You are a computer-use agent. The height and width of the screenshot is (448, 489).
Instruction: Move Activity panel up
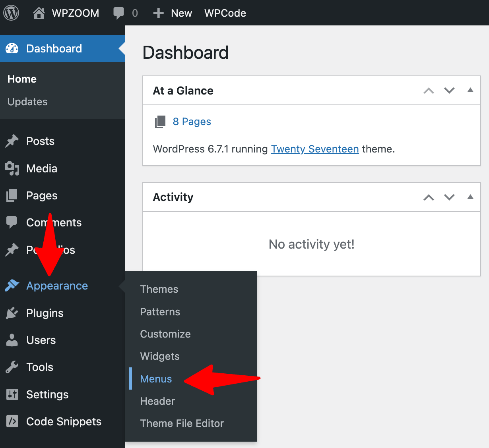click(x=429, y=197)
